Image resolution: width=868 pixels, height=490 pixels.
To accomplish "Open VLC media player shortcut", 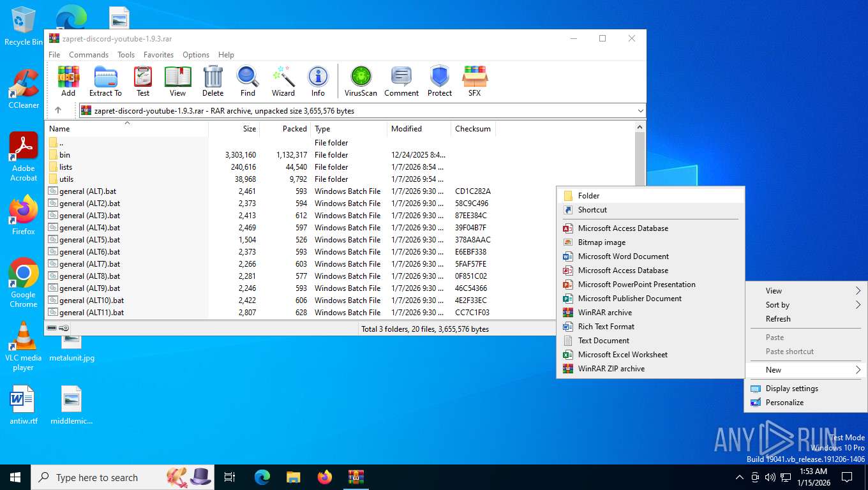I will [x=24, y=346].
